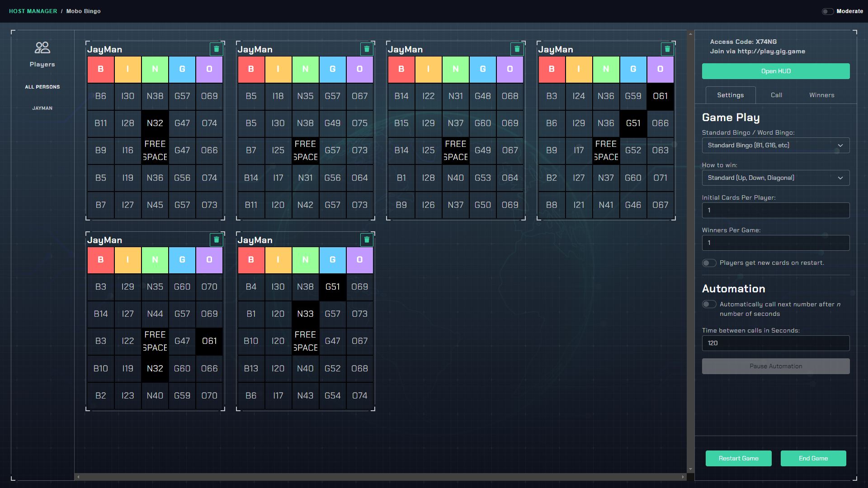This screenshot has width=868, height=488.
Task: Click the Winners Per Game input field
Action: click(775, 243)
